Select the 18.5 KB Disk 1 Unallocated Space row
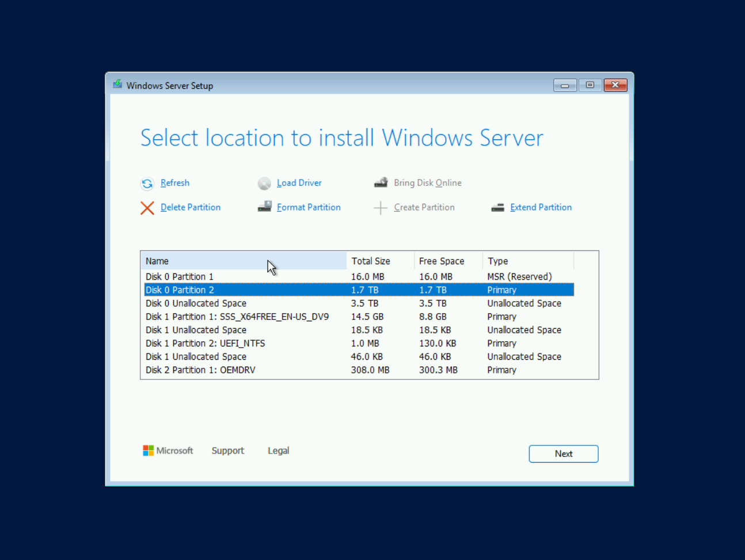This screenshot has width=745, height=560. click(x=359, y=330)
